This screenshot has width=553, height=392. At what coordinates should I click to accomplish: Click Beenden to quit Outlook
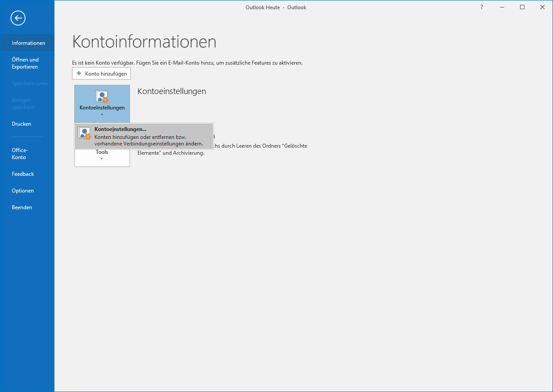22,207
